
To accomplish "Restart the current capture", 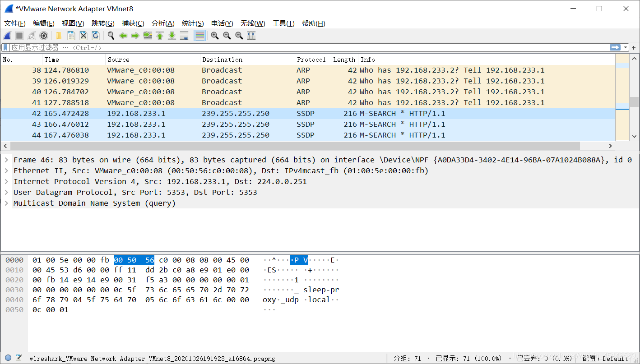I will click(x=32, y=36).
